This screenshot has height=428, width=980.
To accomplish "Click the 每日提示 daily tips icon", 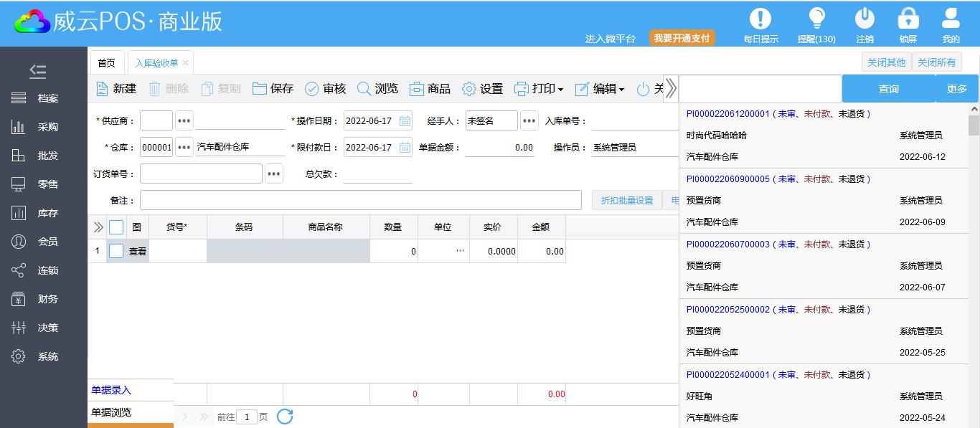I will (760, 19).
